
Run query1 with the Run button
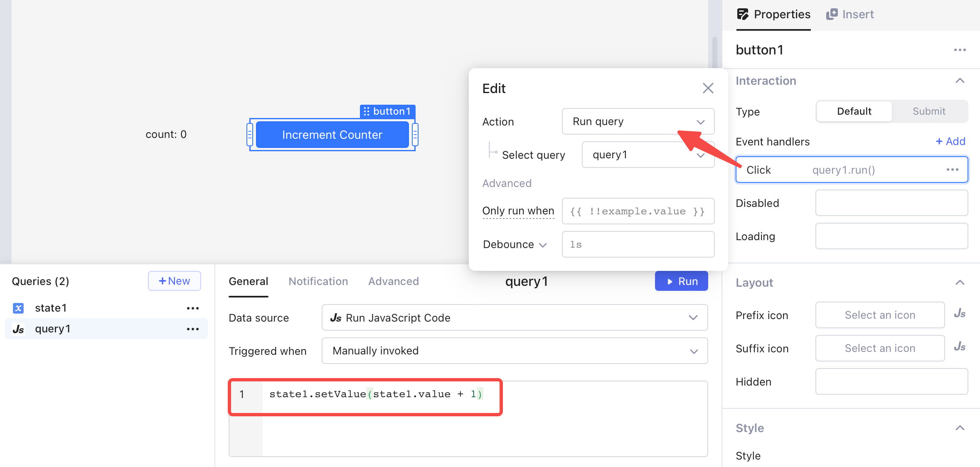pos(681,281)
